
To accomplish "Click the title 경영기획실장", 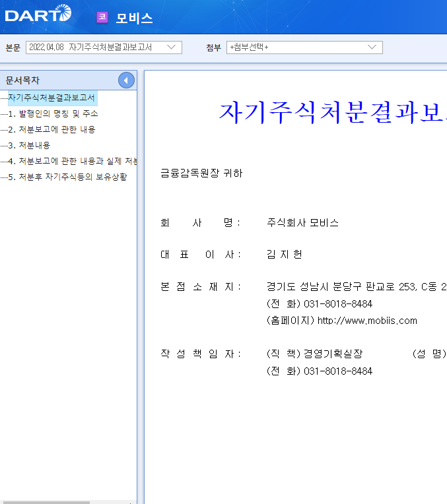I will pos(333,354).
